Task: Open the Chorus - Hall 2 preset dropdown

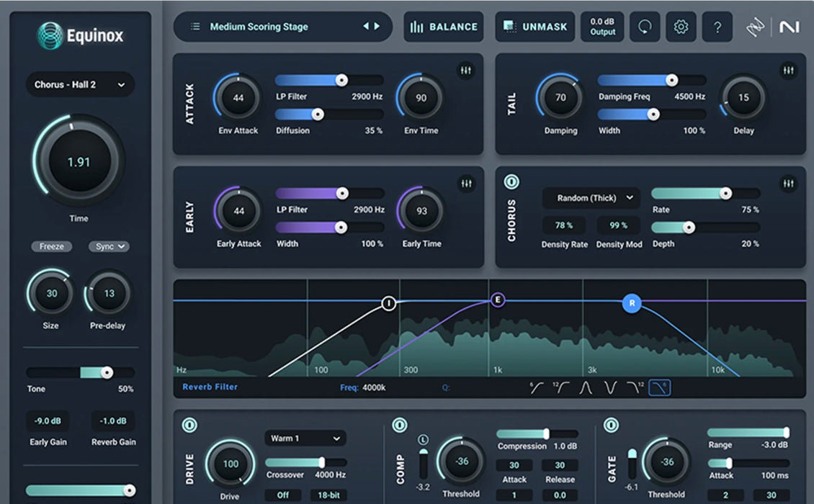Action: click(80, 84)
